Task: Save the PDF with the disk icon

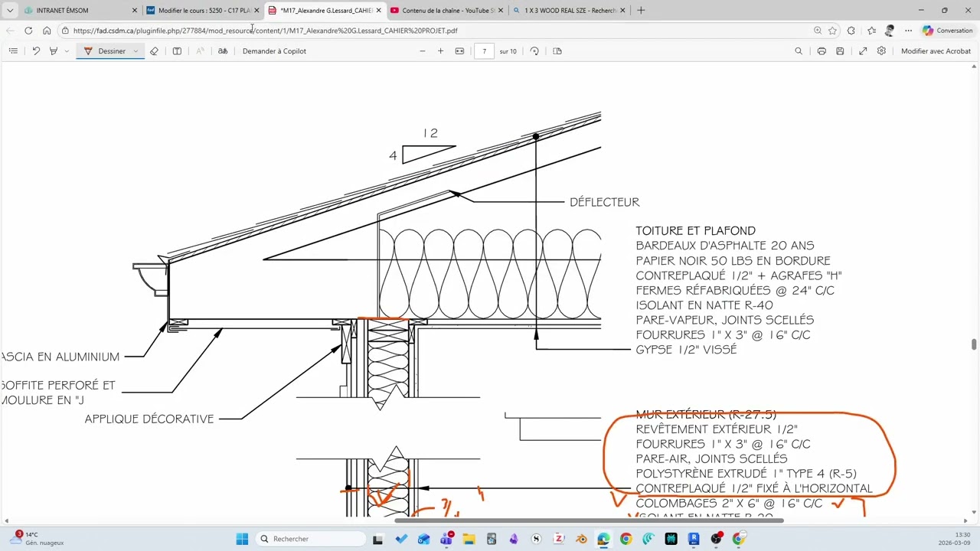Action: pos(840,51)
